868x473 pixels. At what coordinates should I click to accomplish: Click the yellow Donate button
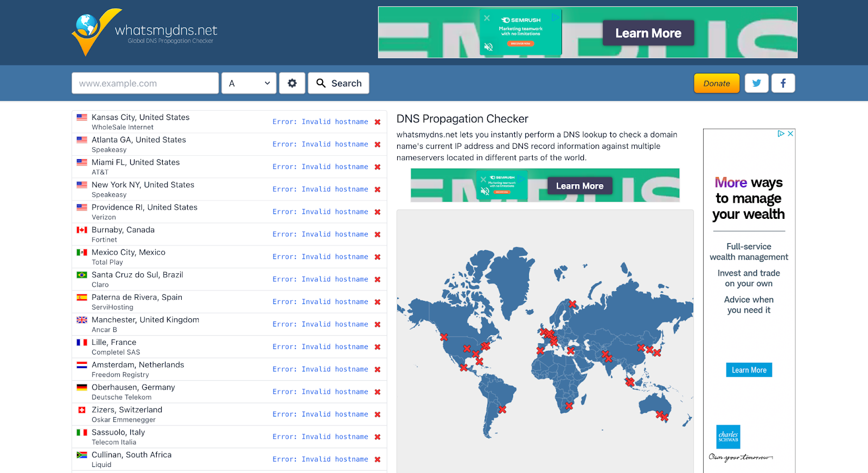(x=716, y=83)
